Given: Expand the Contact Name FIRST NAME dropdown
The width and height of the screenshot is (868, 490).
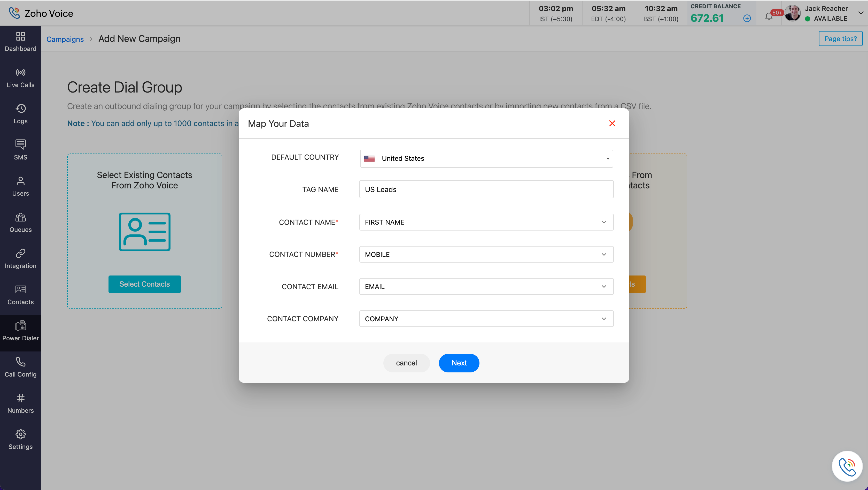Looking at the screenshot, I should (x=486, y=222).
